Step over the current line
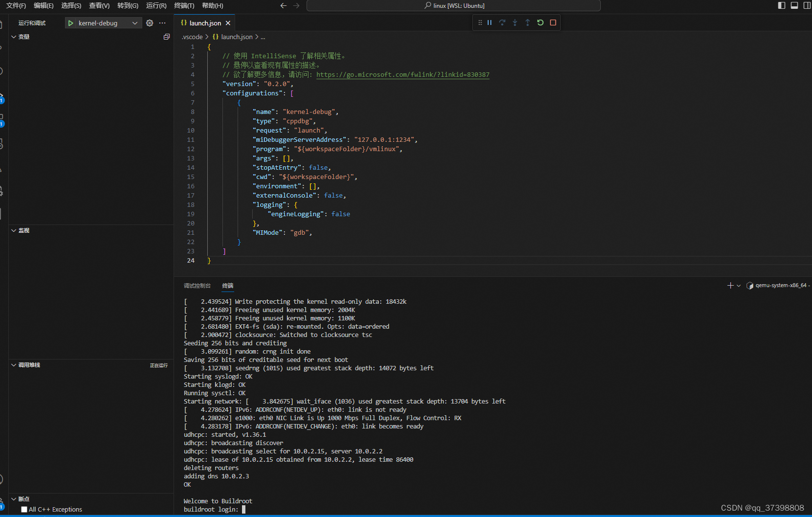Screen dimensions: 812x517 (x=502, y=22)
